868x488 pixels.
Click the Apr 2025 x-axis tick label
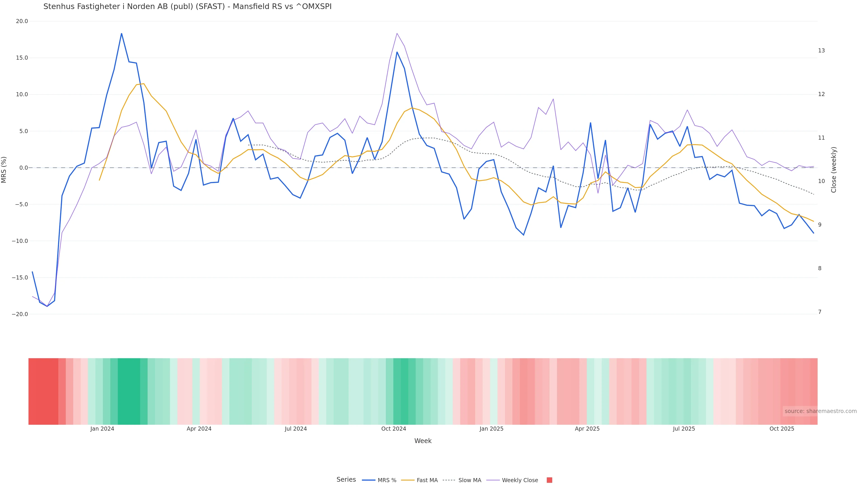(x=587, y=429)
